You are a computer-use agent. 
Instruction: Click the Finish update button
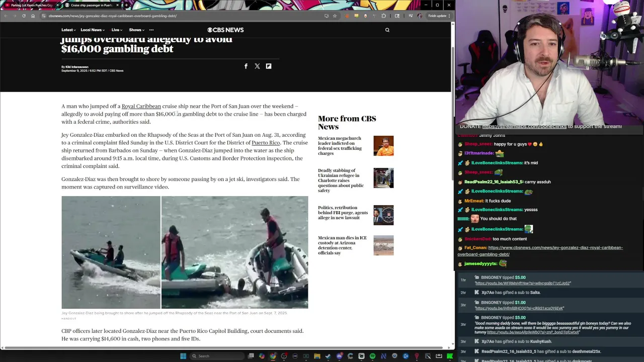point(437,16)
